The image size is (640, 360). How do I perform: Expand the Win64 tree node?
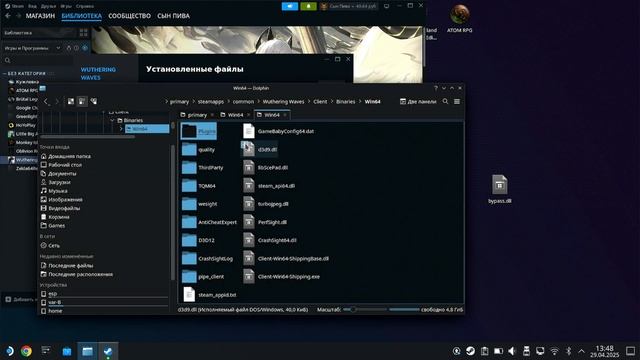point(121,129)
